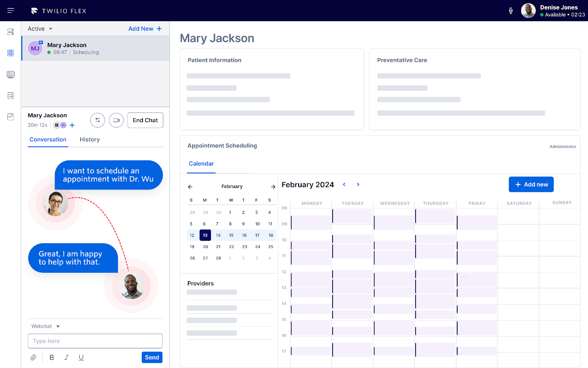Go to next month in mini calendar
This screenshot has width=588, height=368.
tap(273, 187)
